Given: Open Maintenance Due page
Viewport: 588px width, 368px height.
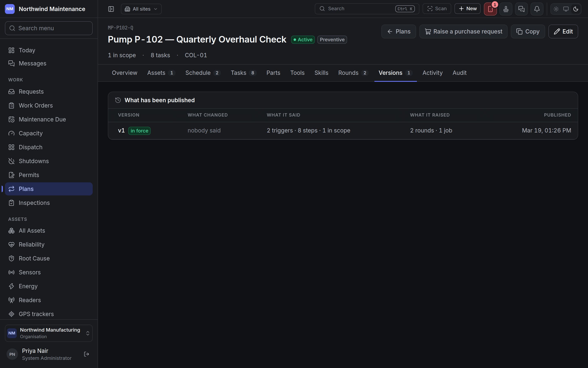Looking at the screenshot, I should pyautogui.click(x=49, y=119).
